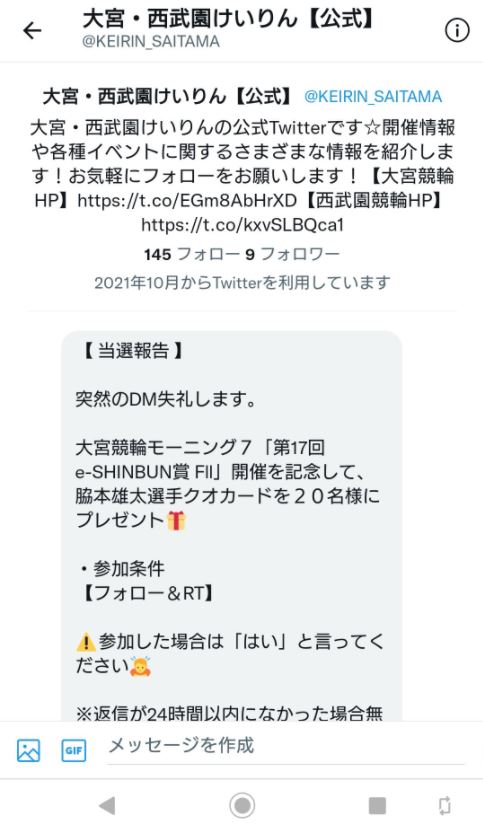Tap header title 大宮・西武園けいりん【公式】
483x831 pixels.
click(229, 20)
